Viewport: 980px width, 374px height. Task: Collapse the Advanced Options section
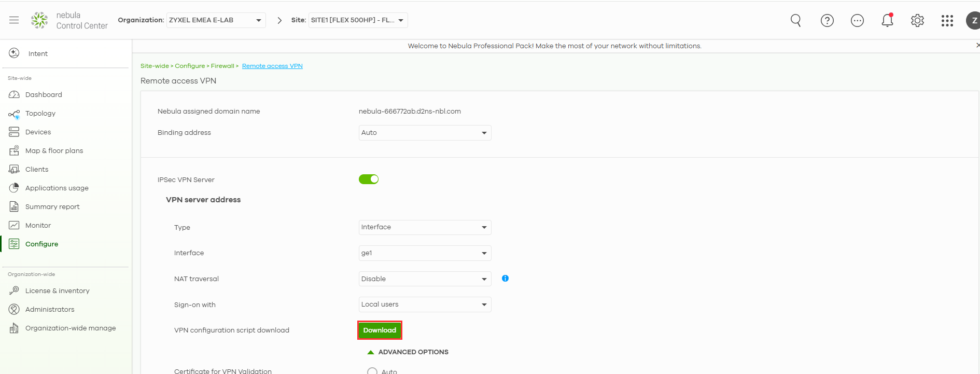[408, 352]
